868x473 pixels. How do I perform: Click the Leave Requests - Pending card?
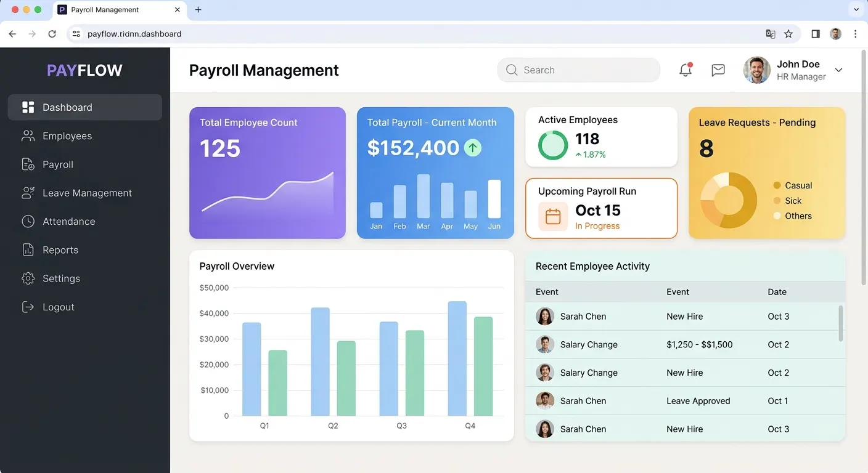[767, 173]
